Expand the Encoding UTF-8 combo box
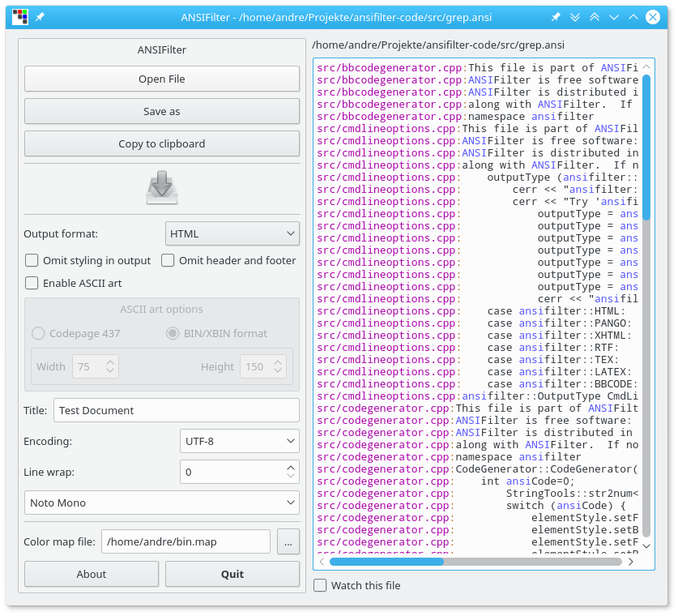The image size is (678, 616). coord(239,442)
